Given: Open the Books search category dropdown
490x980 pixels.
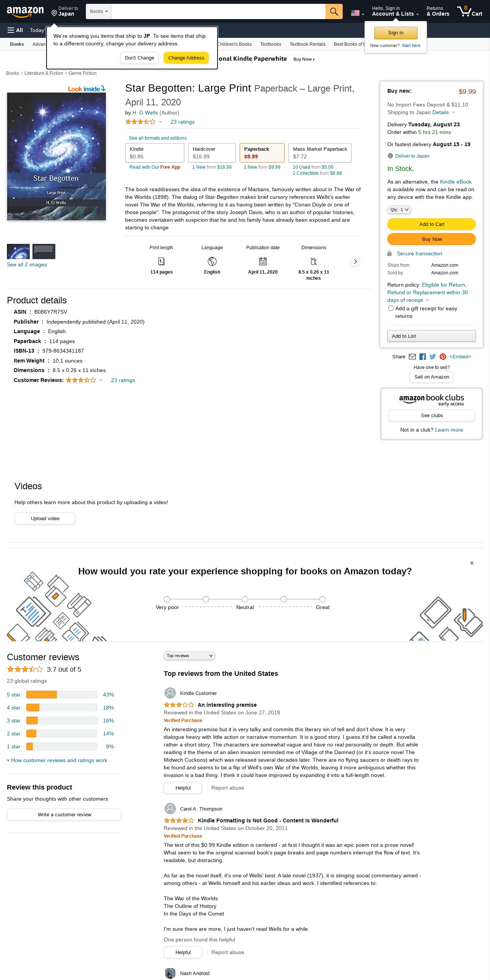Looking at the screenshot, I should pyautogui.click(x=98, y=11).
